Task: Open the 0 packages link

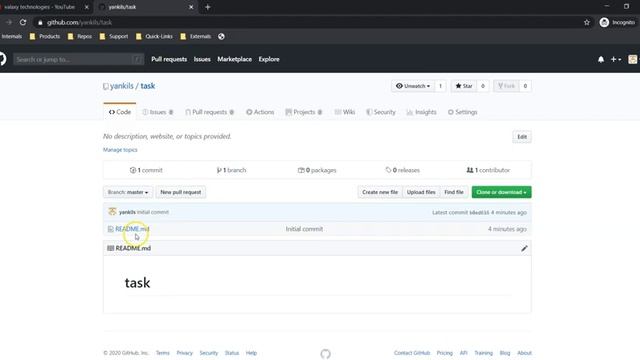Action: [x=317, y=170]
